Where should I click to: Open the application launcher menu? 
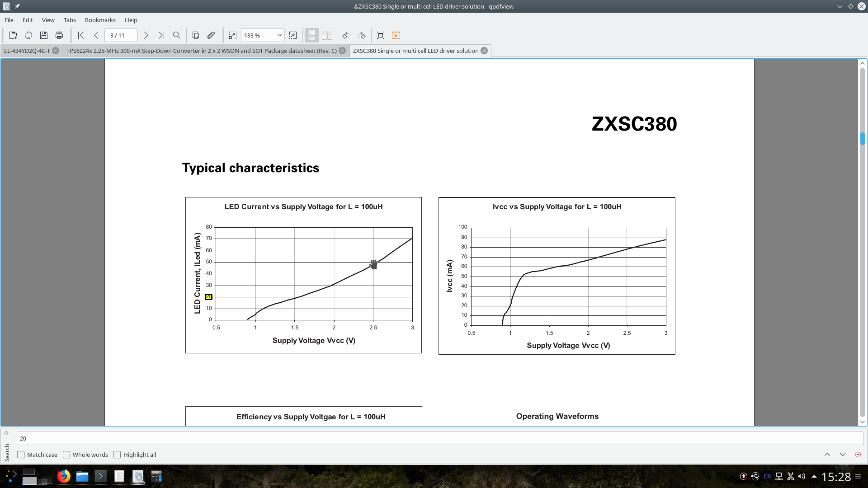[x=11, y=476]
